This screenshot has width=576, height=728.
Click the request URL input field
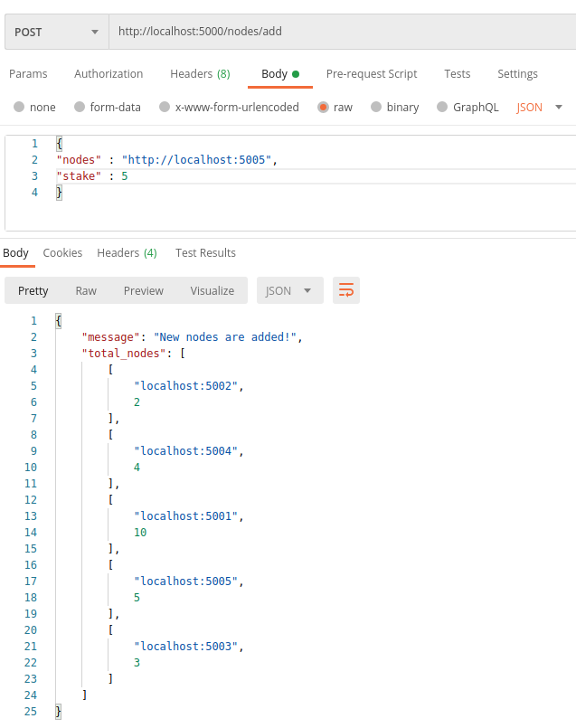(x=343, y=32)
